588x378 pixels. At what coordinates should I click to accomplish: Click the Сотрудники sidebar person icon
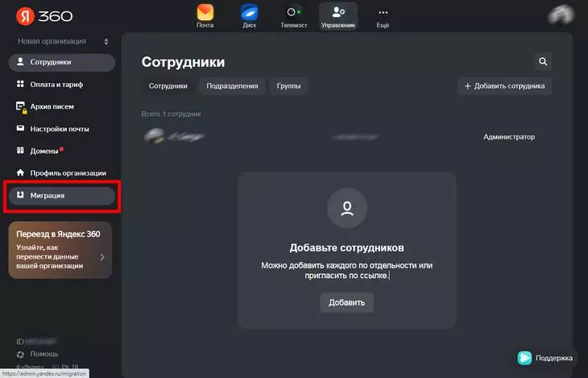pos(20,61)
